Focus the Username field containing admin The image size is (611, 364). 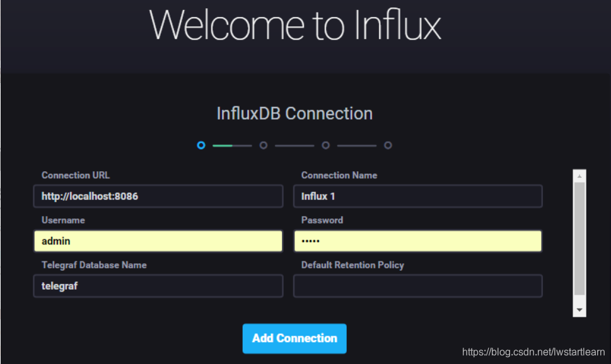(158, 241)
